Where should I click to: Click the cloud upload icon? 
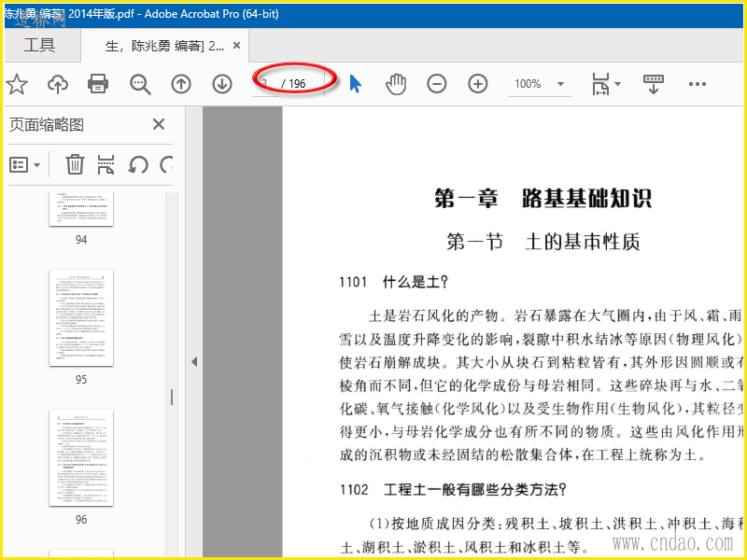pyautogui.click(x=58, y=84)
